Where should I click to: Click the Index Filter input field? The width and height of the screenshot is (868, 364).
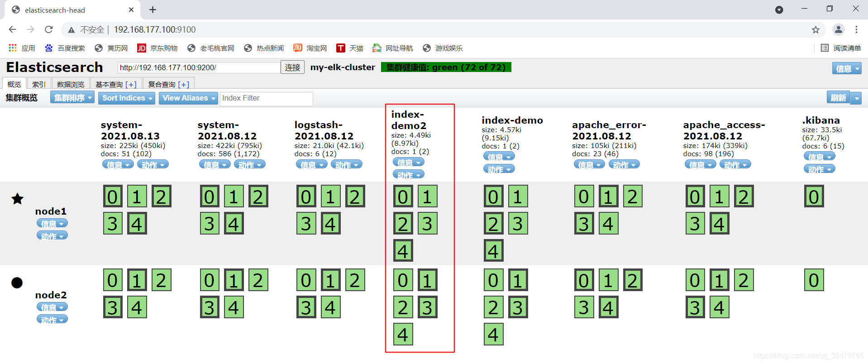tap(266, 98)
